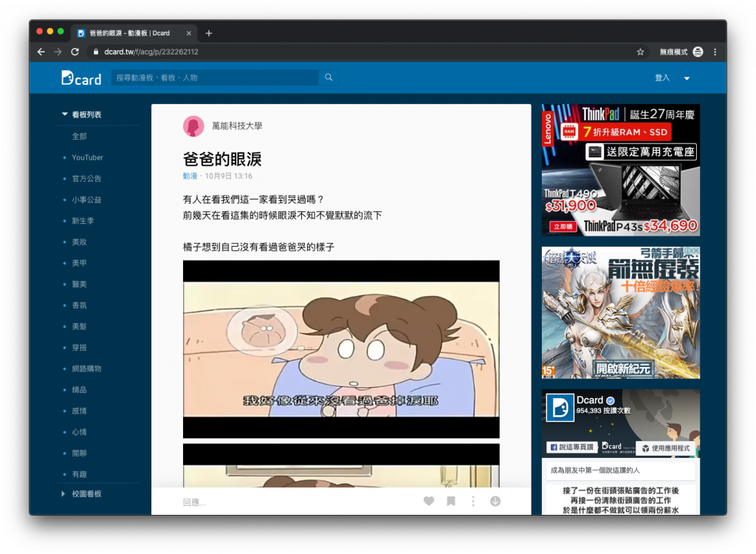This screenshot has width=756, height=554.
Task: Click the Dcard logo in header
Action: point(81,78)
